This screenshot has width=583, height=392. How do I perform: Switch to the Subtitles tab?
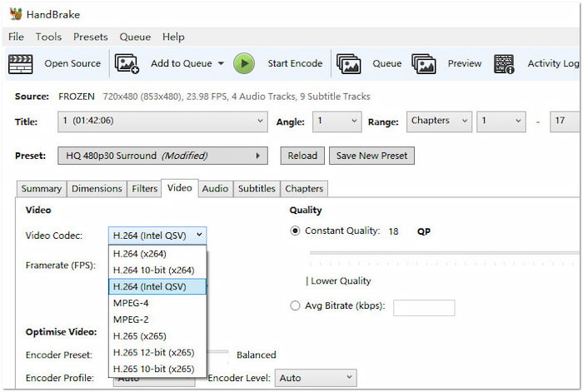point(257,189)
